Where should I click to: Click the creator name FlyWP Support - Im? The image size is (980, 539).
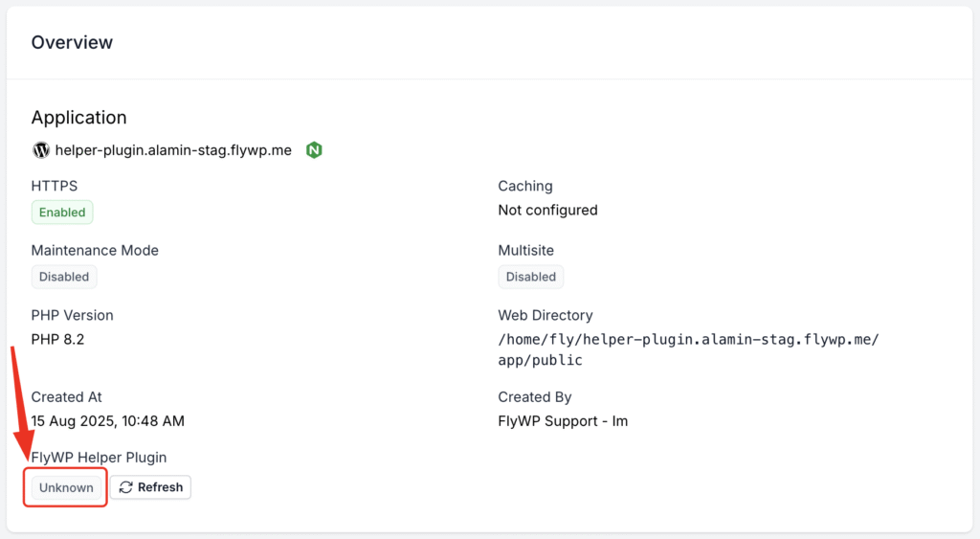(563, 421)
